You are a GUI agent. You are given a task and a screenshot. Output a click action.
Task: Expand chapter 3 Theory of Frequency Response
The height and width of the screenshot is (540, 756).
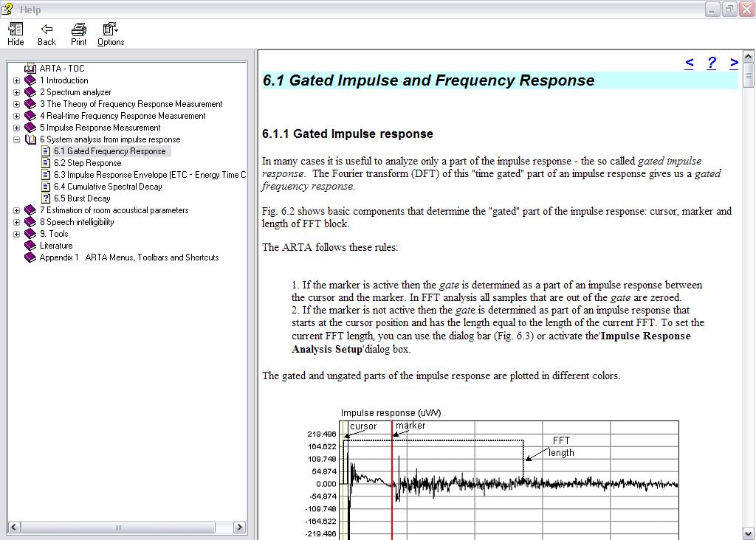click(16, 105)
